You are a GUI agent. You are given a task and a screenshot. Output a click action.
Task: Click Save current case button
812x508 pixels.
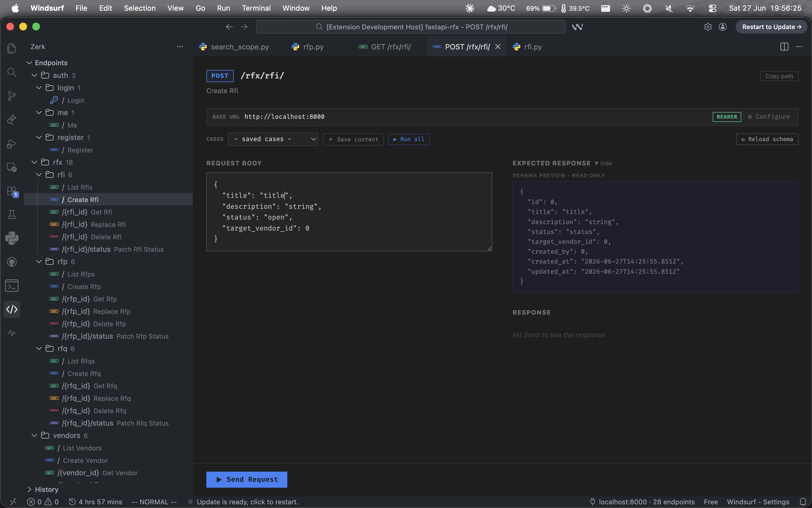(x=353, y=139)
